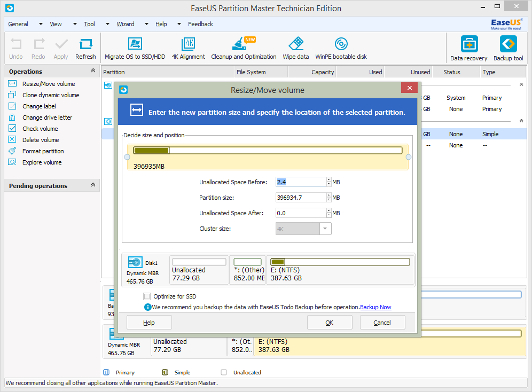
Task: Click the Apply checkmark icon
Action: click(61, 44)
